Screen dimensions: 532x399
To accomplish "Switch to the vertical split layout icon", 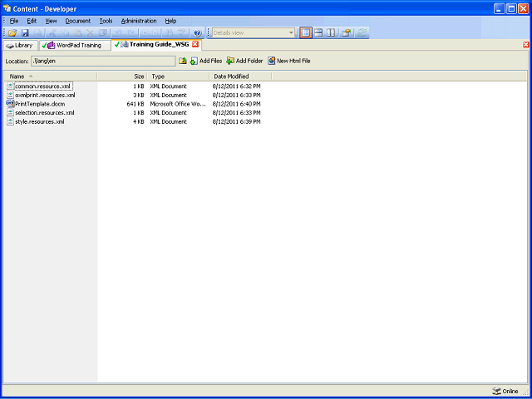I will 331,33.
